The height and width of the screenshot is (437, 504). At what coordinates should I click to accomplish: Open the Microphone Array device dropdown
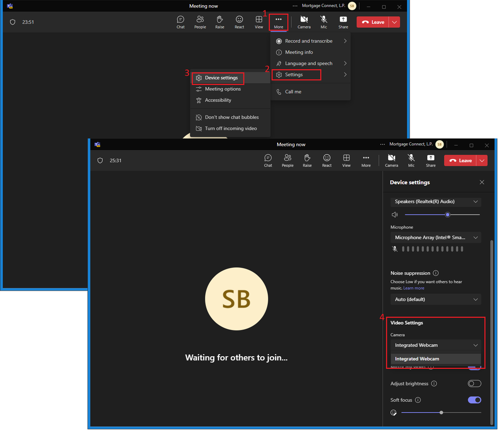pos(436,238)
